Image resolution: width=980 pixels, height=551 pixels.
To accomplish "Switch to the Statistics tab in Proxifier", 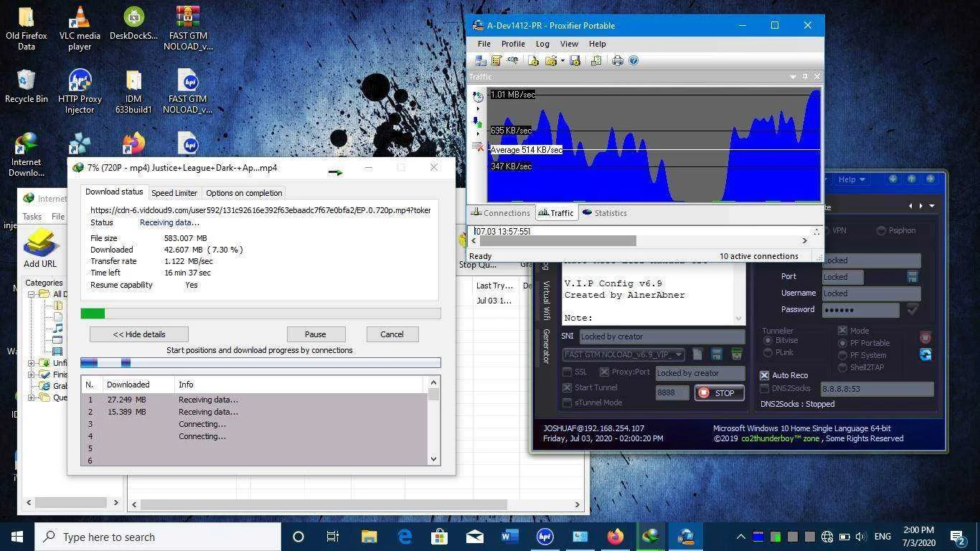I will tap(605, 213).
